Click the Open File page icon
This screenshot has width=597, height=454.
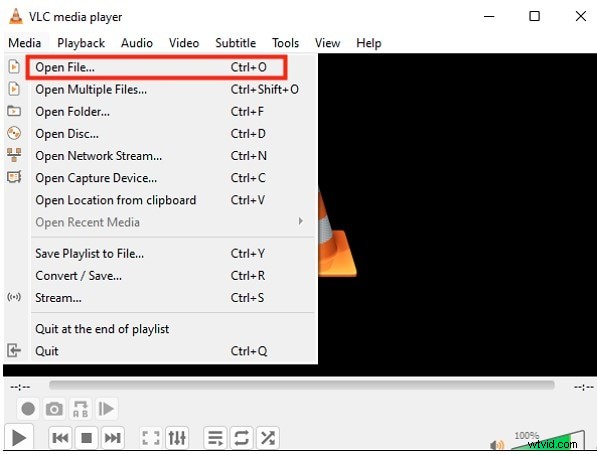pos(14,67)
